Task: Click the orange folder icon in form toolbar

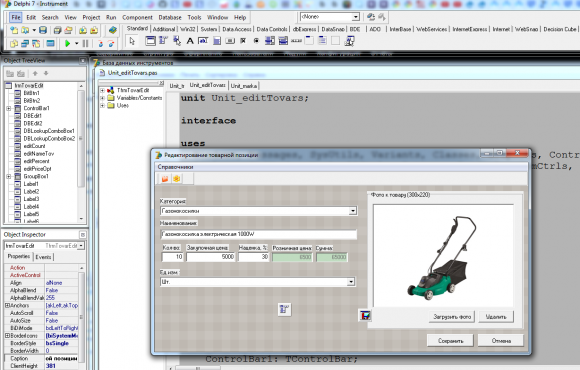Action: 165,179
